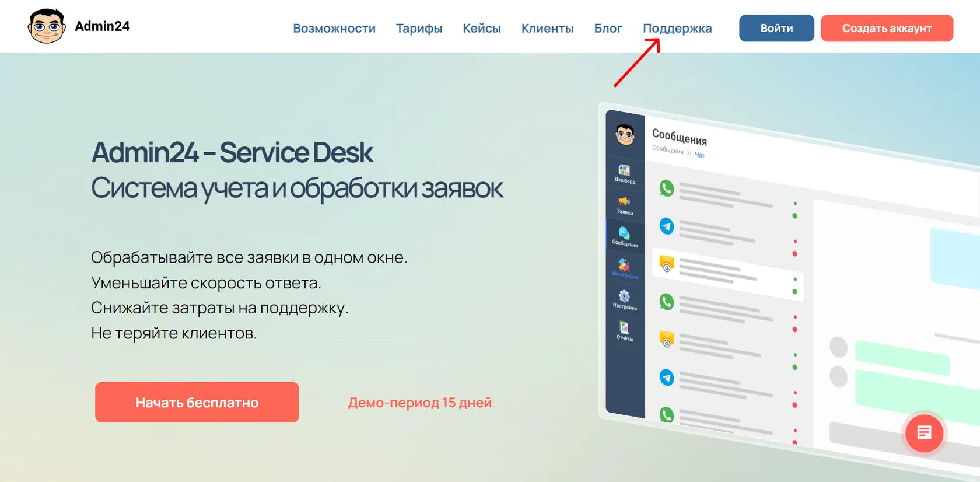Click the Создать аккаунт button
The image size is (980, 482).
click(x=887, y=28)
